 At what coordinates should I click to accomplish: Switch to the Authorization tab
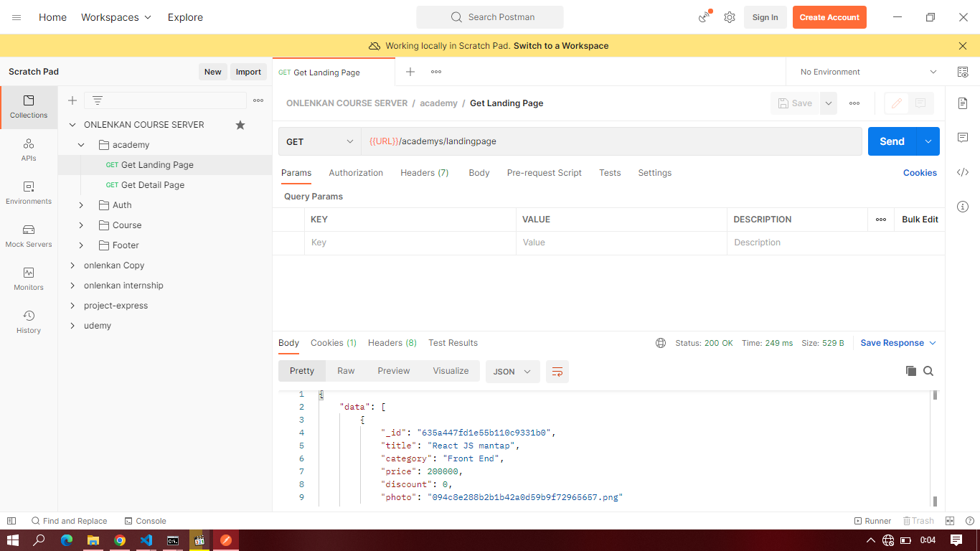[x=356, y=173]
